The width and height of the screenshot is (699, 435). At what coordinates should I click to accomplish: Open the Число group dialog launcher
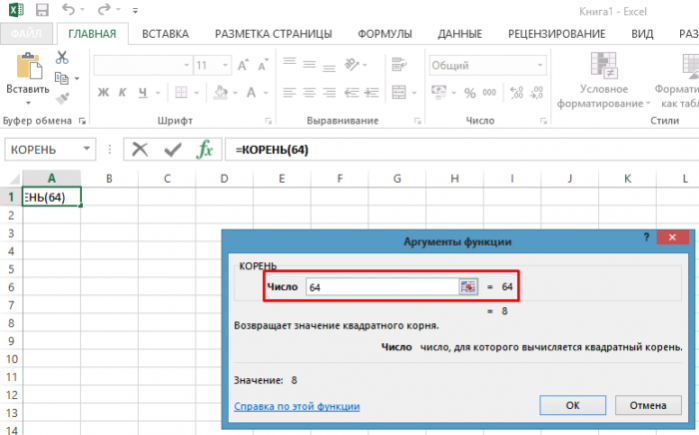[543, 121]
